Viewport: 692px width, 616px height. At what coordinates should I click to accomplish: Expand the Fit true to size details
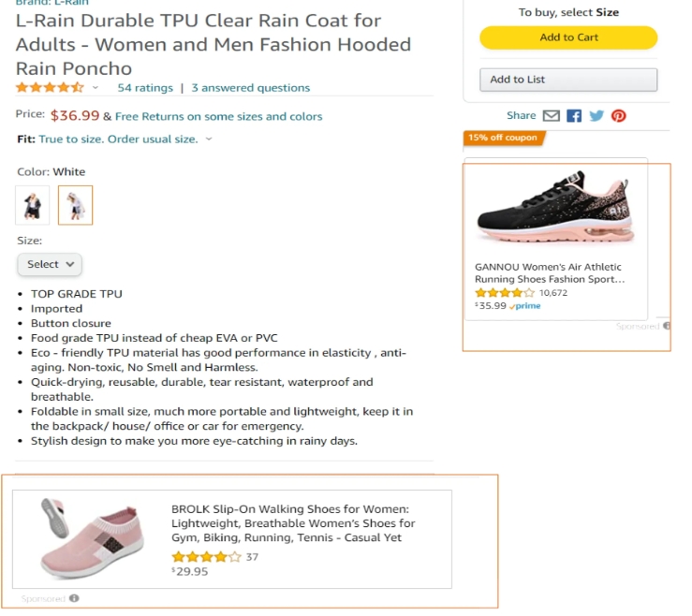click(x=209, y=139)
